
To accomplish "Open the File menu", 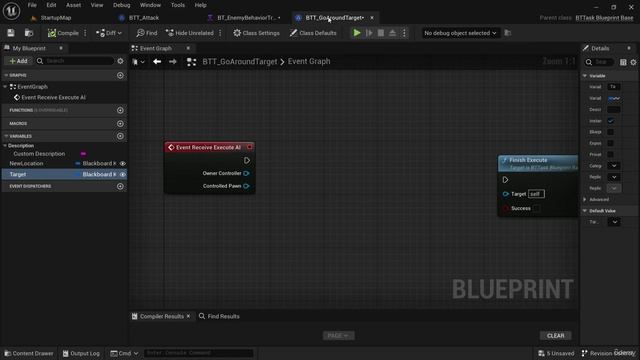I will point(32,5).
